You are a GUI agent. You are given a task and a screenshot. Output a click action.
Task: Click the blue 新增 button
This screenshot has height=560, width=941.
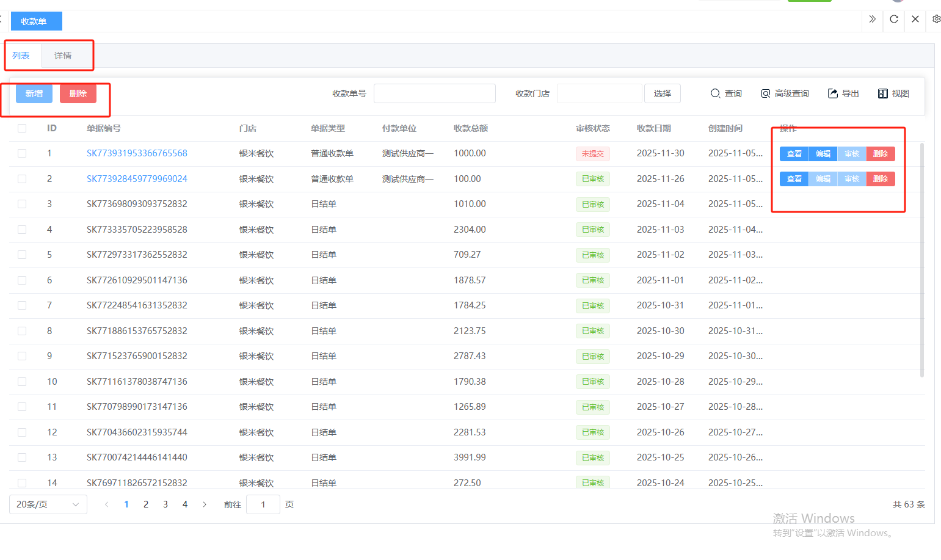tap(34, 93)
